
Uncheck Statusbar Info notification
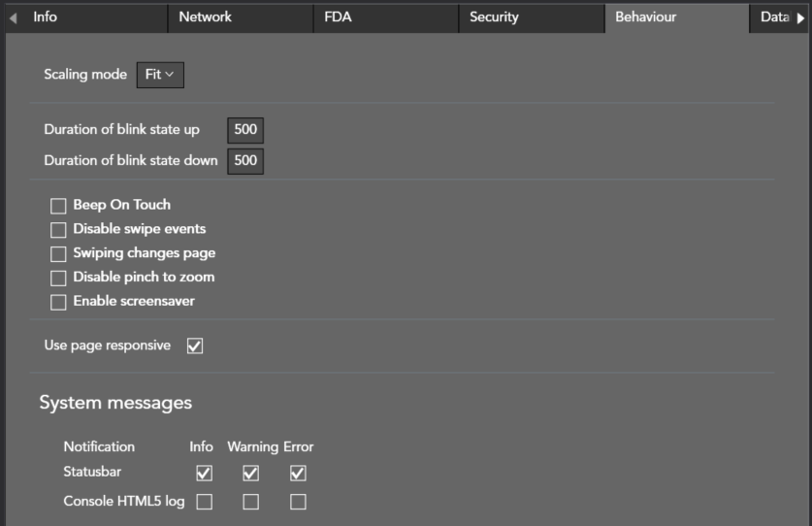click(x=204, y=474)
